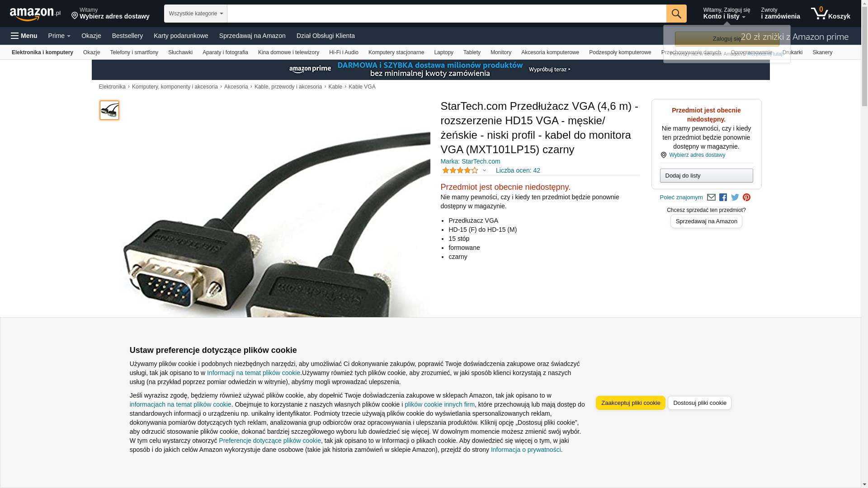Viewport: 868px width, 488px height.
Task: Click the magnifier search button
Action: [676, 14]
